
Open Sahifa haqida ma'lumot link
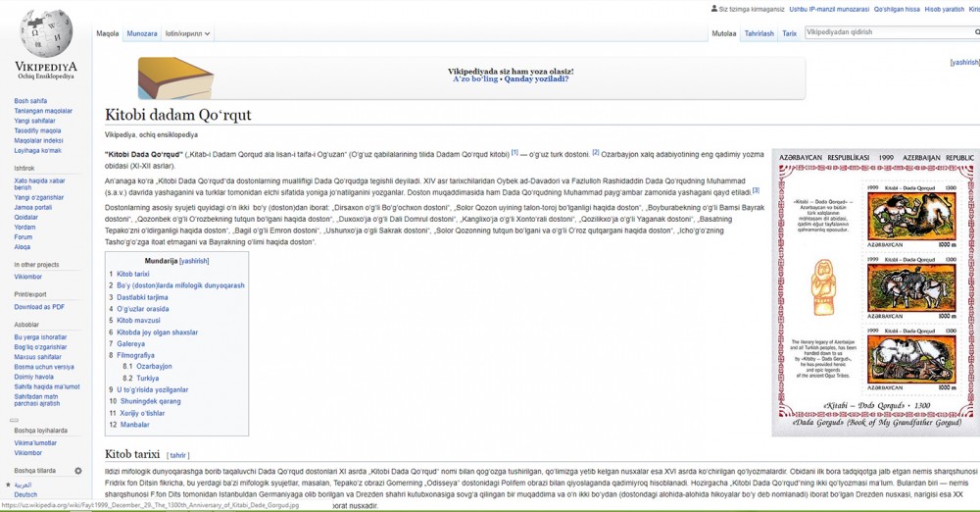(x=47, y=386)
